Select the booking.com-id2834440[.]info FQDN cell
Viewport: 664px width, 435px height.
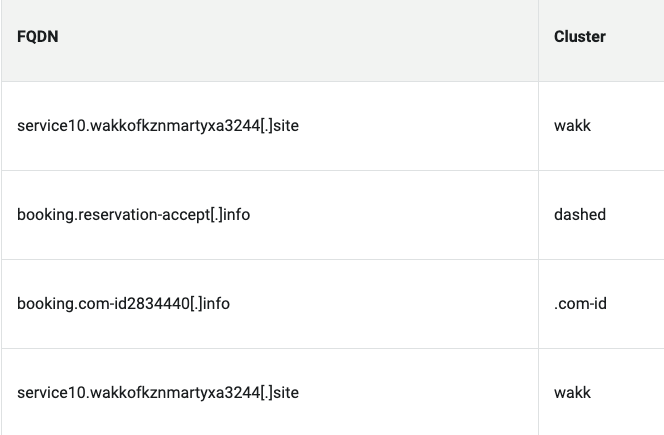coord(270,304)
